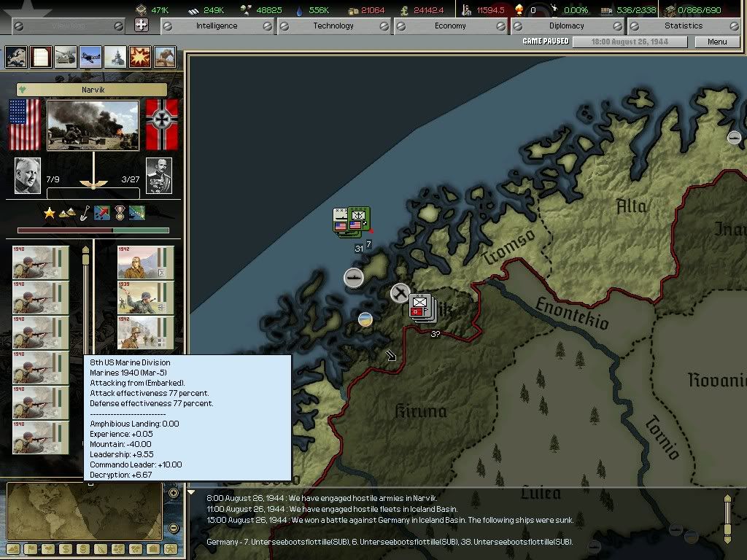
Task: Open the Intelligence screen tab
Action: pos(217,26)
